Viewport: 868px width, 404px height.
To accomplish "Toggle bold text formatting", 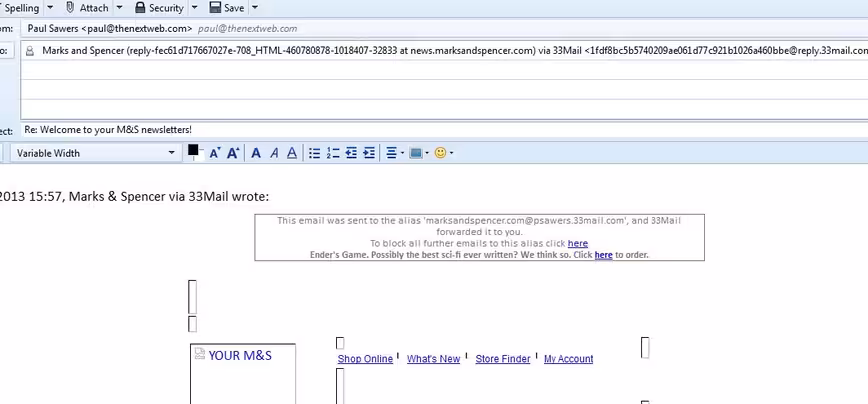I will pyautogui.click(x=256, y=153).
